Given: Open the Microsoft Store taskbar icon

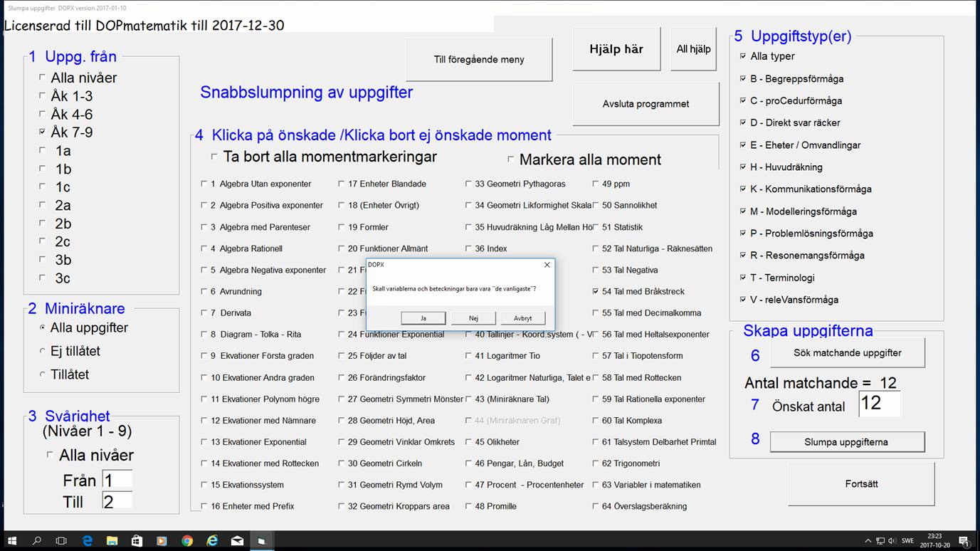Looking at the screenshot, I should [137, 541].
